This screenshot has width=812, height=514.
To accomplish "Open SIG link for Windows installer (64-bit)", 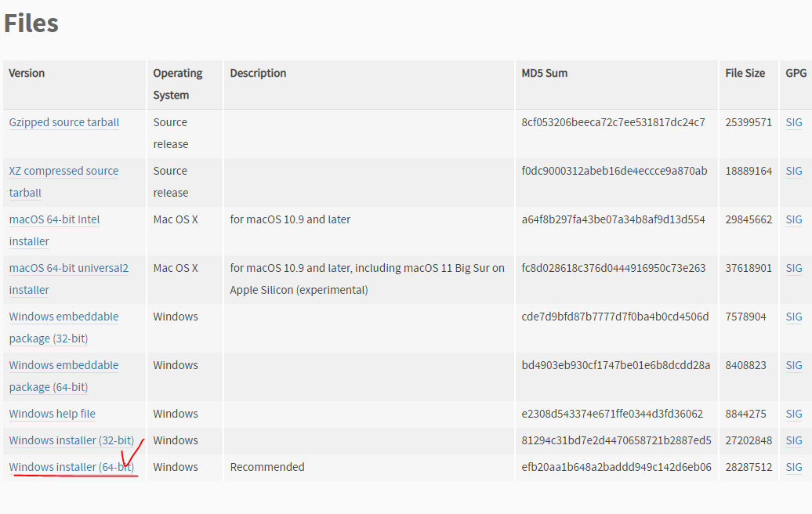I will [x=793, y=467].
